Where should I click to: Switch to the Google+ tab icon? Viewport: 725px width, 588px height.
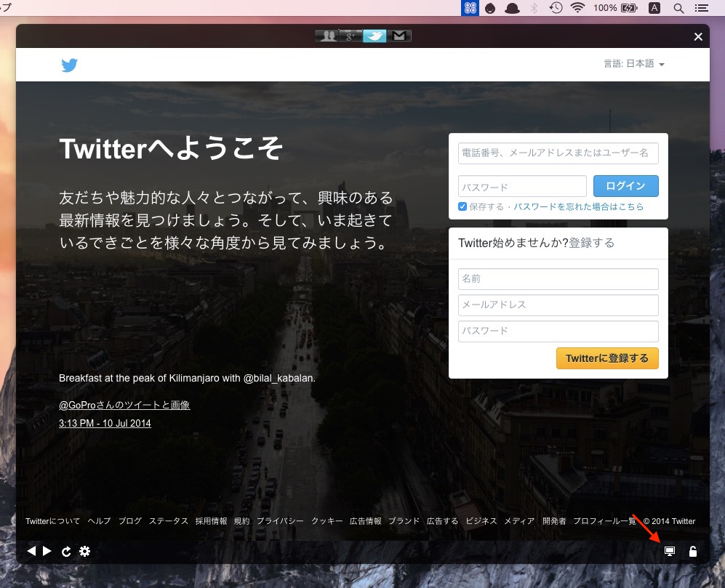351,36
